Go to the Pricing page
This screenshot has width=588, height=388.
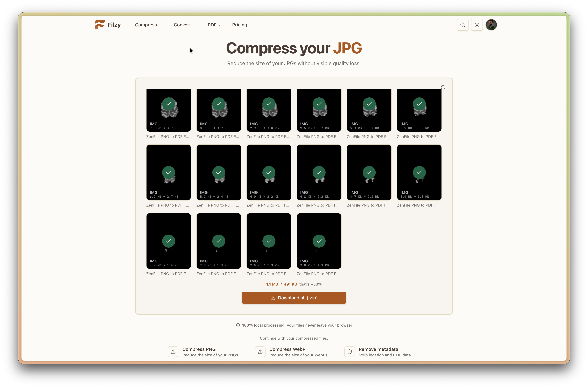coord(239,25)
